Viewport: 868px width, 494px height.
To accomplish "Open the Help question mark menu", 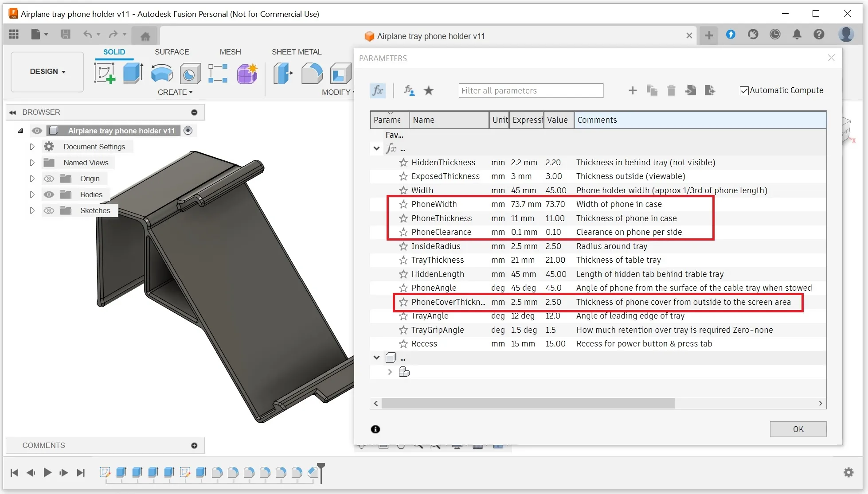I will pos(819,35).
